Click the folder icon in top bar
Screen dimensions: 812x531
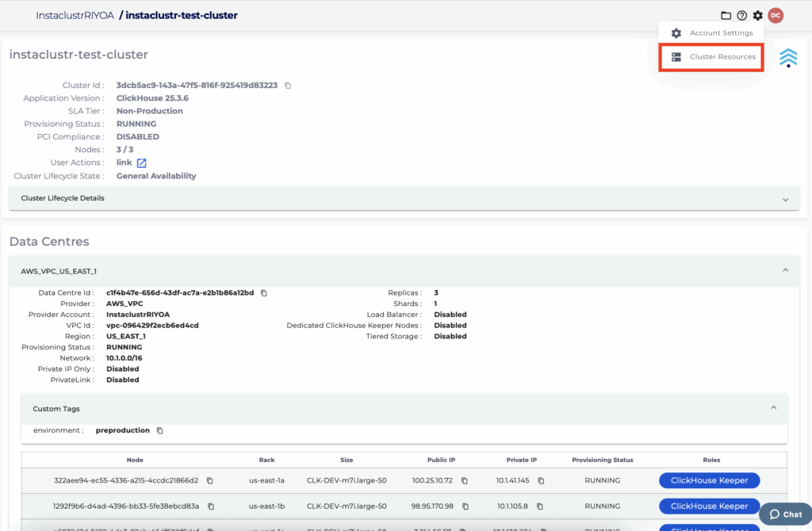(726, 16)
